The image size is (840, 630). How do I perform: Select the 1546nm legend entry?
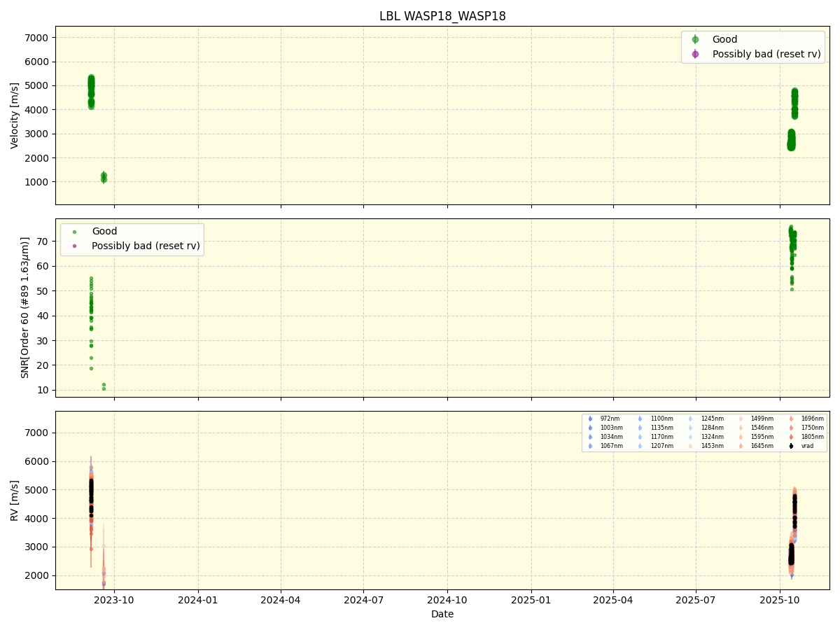click(762, 428)
